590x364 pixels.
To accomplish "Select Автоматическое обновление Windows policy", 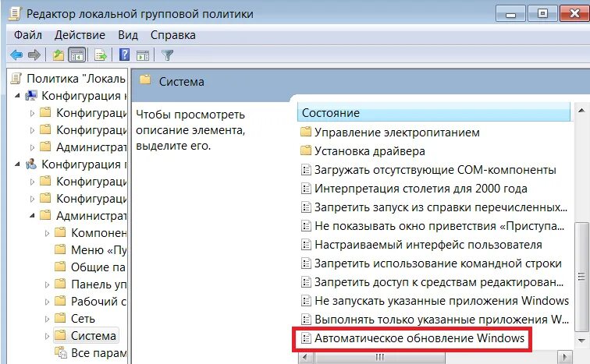I will point(413,338).
